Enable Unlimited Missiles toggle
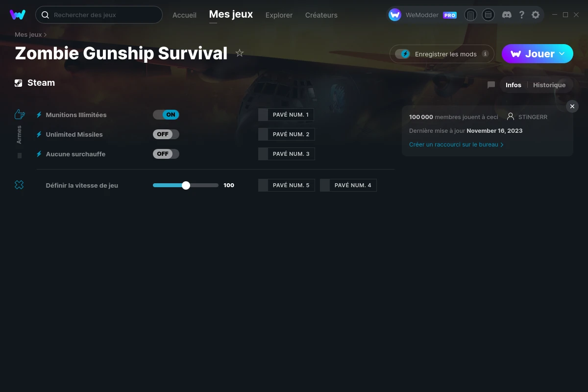Viewport: 588px width, 392px height. 166,134
